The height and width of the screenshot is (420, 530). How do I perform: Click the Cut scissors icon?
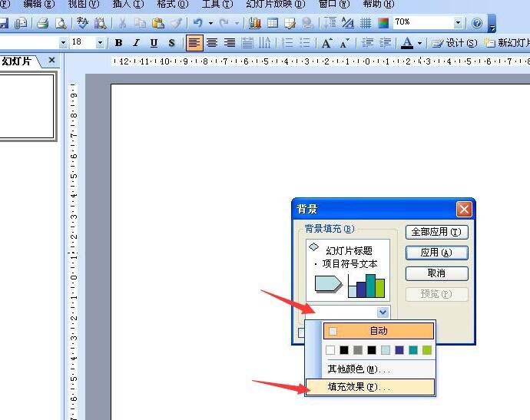coord(122,23)
